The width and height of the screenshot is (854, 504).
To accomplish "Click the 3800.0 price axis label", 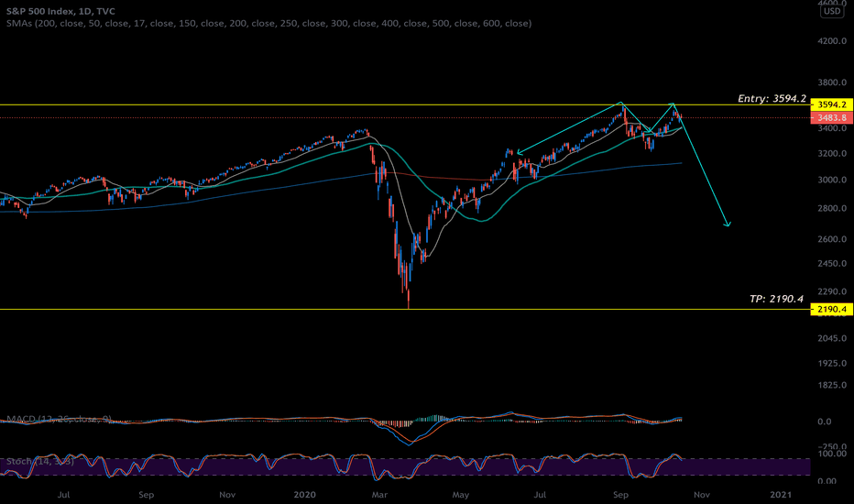I will (832, 82).
